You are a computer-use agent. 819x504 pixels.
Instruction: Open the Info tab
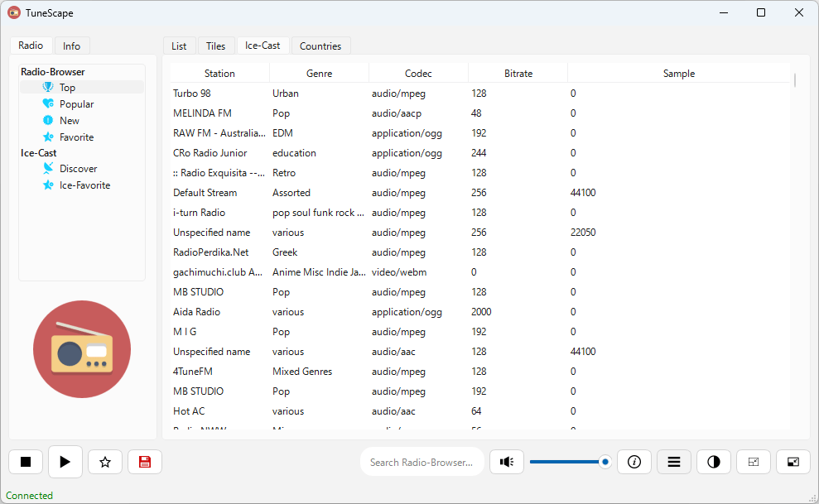click(x=71, y=46)
